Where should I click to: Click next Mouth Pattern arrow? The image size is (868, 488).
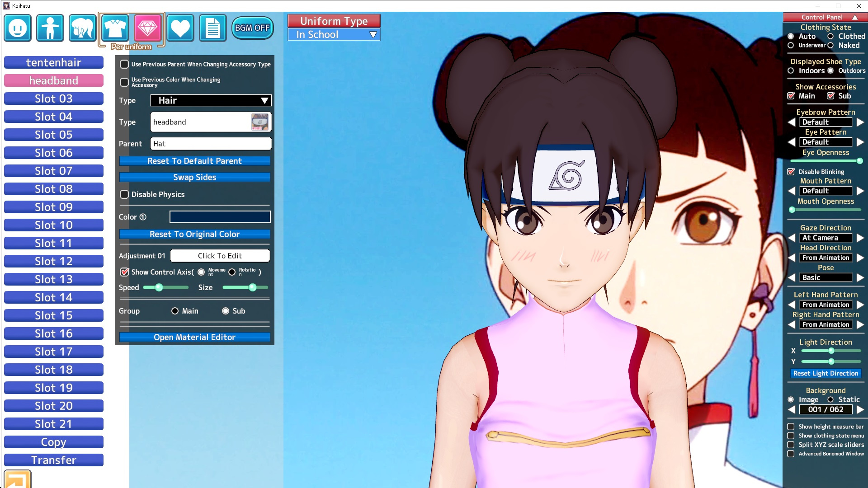(x=860, y=191)
